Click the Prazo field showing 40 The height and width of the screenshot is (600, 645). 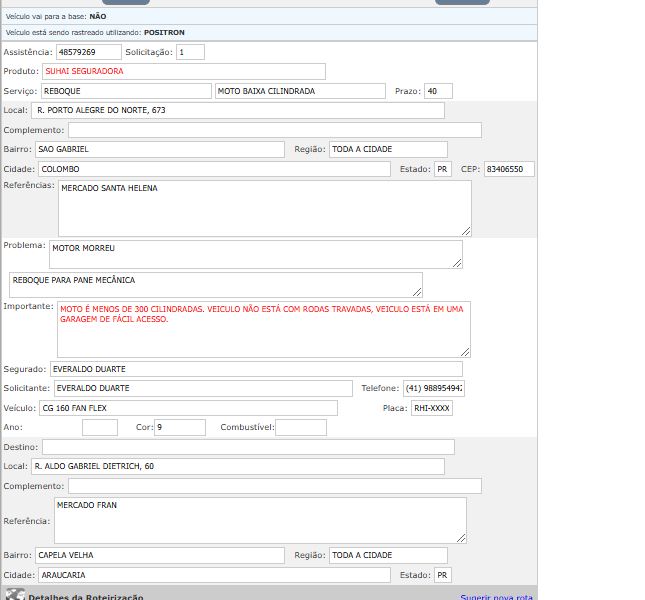[439, 91]
